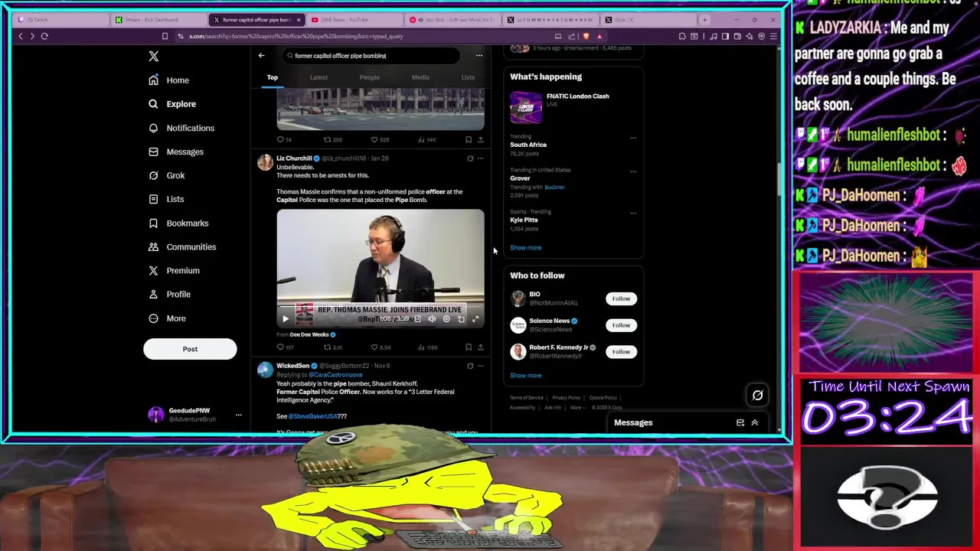The image size is (980, 551).
Task: Open view analytics showing 119K
Action: pyautogui.click(x=427, y=347)
